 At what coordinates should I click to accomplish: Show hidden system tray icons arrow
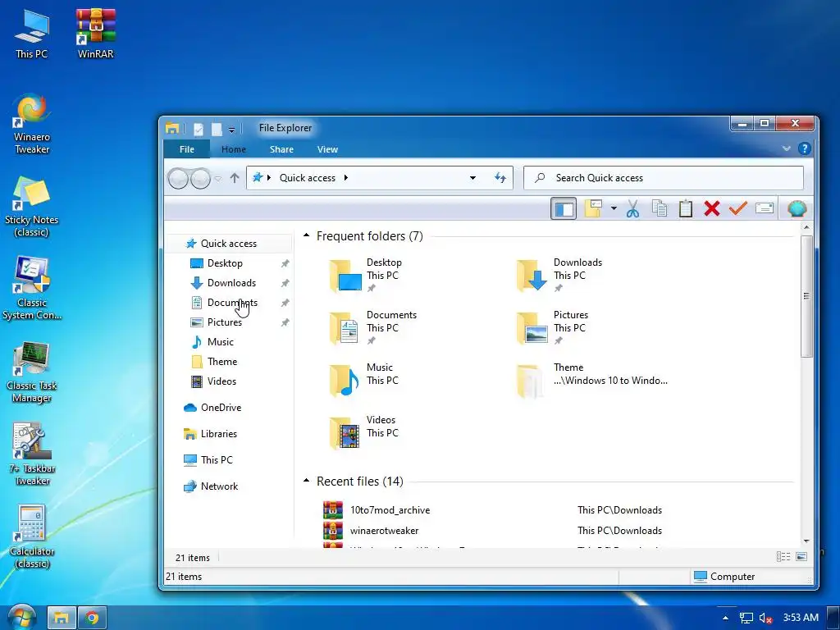(725, 618)
